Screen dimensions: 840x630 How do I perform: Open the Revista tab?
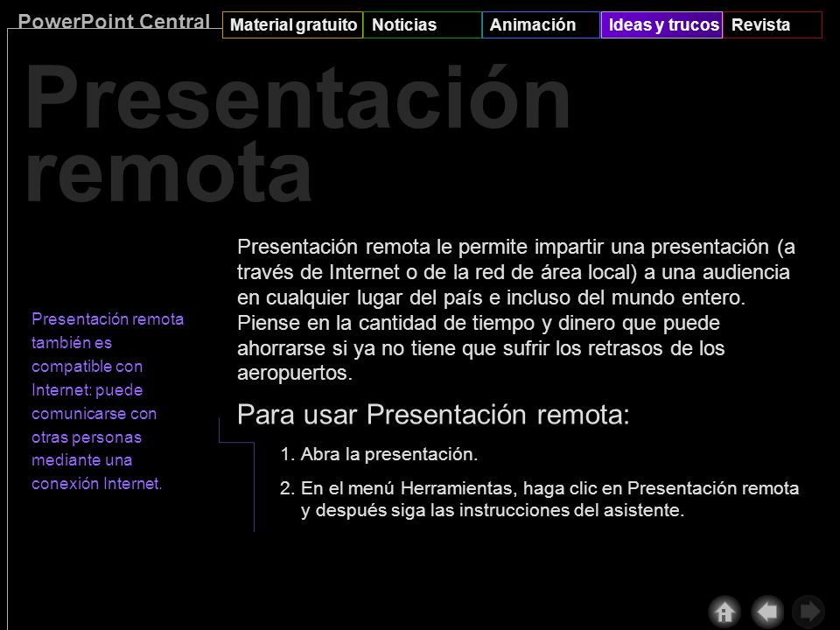point(773,24)
